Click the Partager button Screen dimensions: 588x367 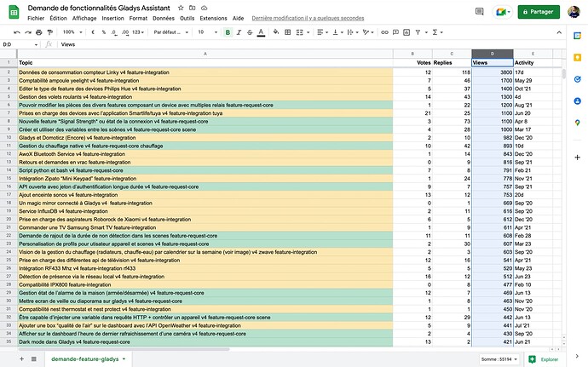coord(538,12)
